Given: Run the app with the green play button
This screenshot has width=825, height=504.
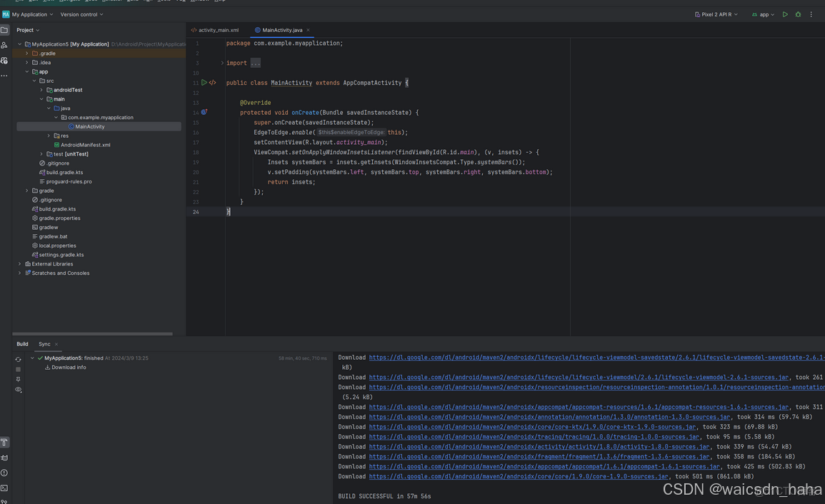Looking at the screenshot, I should click(785, 14).
